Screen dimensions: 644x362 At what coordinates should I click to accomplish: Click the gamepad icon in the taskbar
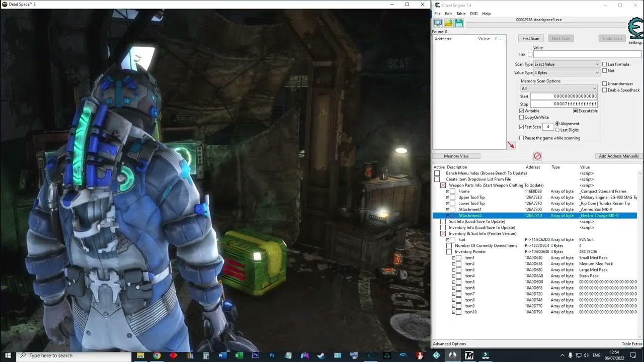pyautogui.click(x=305, y=355)
